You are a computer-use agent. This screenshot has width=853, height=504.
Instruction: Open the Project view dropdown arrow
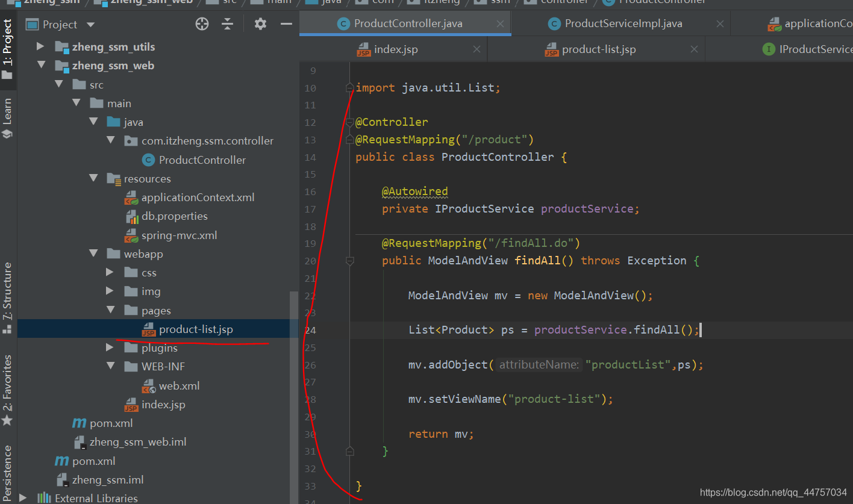pyautogui.click(x=91, y=25)
